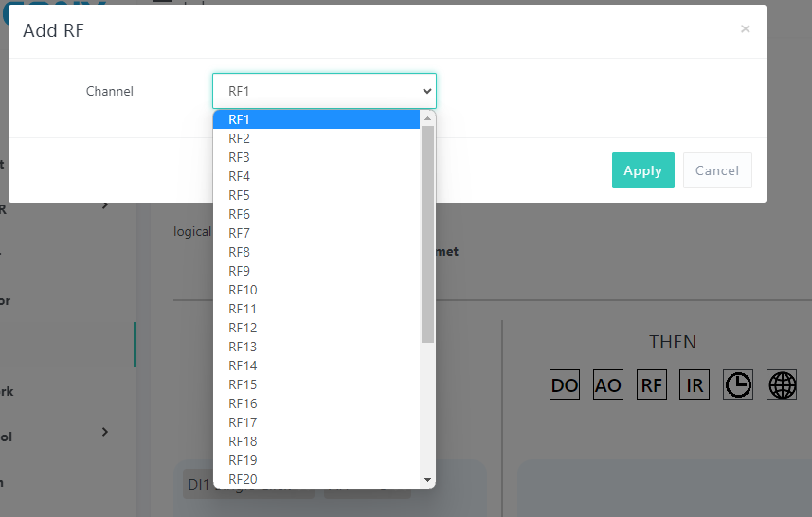Image resolution: width=812 pixels, height=517 pixels.
Task: Click the Cancel button
Action: (716, 170)
